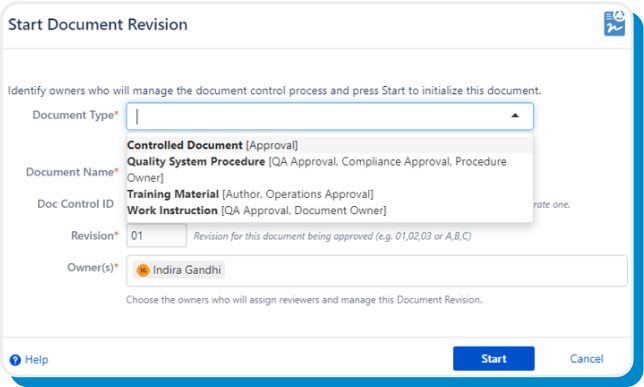Click the 'Identify owners' instruction text

274,90
